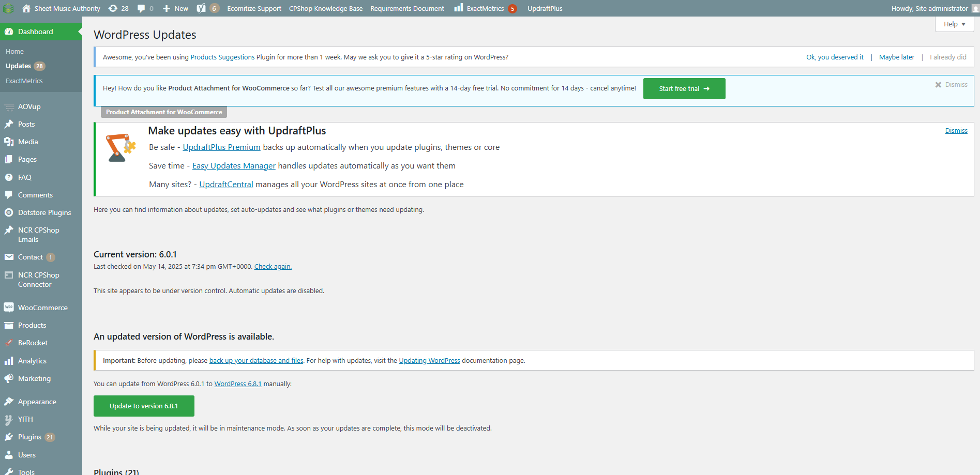Click the Start free trial button
This screenshot has width=980, height=475.
tap(684, 88)
